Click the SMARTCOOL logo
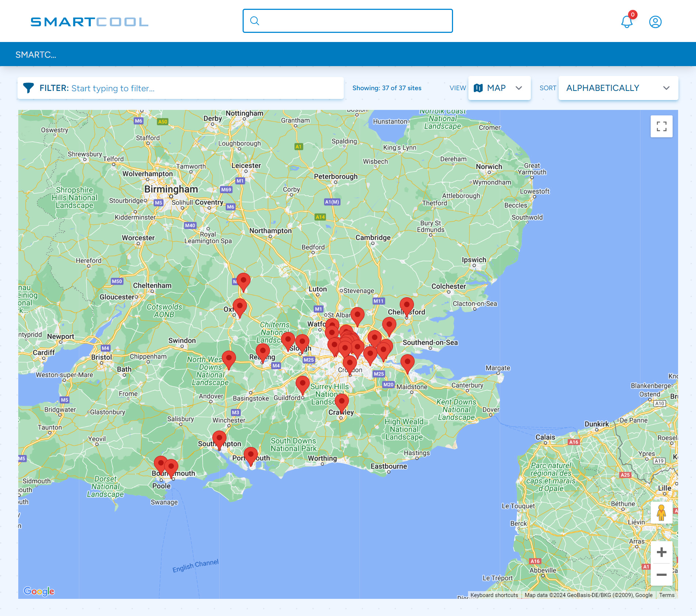 pyautogui.click(x=90, y=22)
